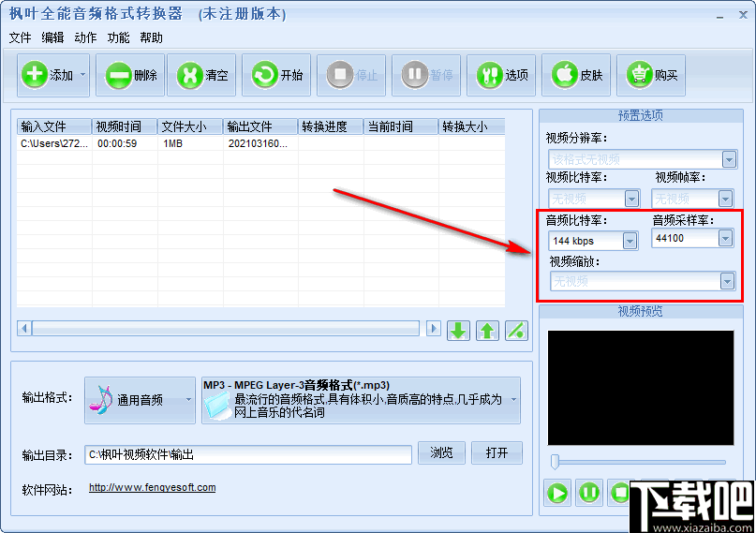Click the 浏览 browse button
Screen dimensions: 756x533
441,453
